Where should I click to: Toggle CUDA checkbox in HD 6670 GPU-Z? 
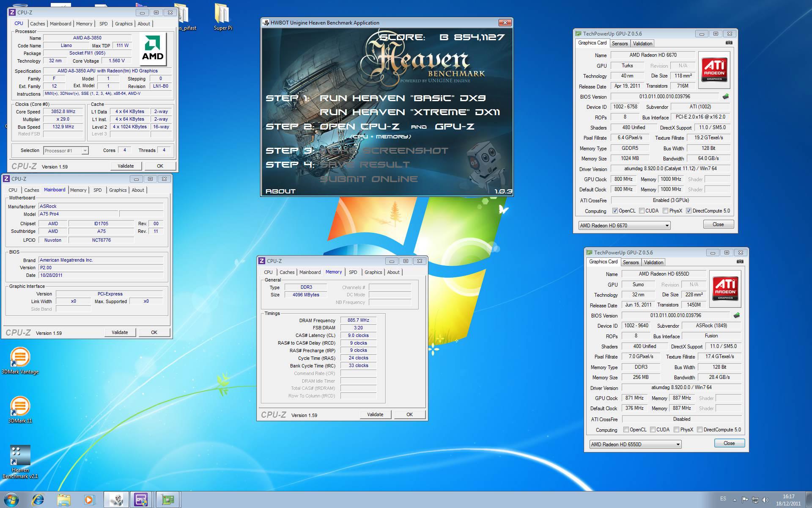point(642,211)
